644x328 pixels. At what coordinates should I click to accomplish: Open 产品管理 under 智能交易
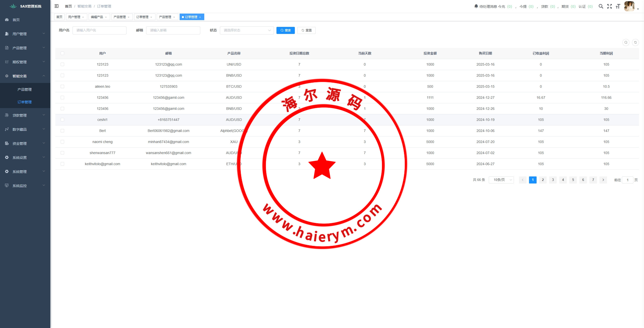coord(25,89)
